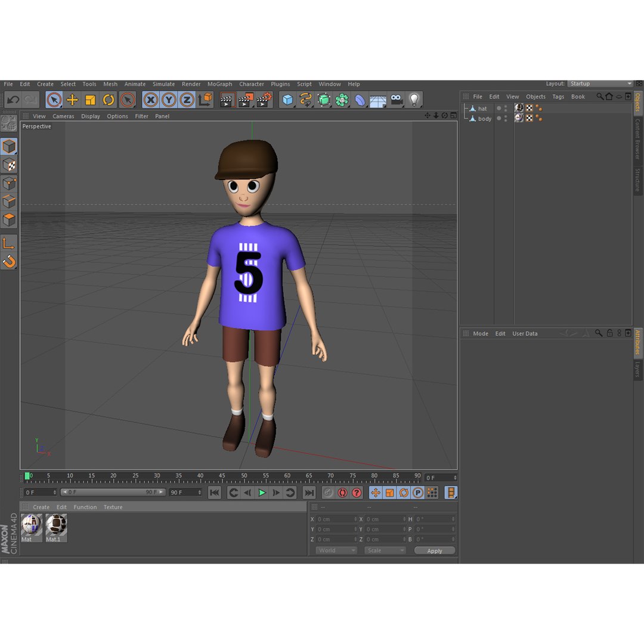Viewport: 644px width, 644px height.
Task: Click the preview range slider bar
Action: [113, 492]
